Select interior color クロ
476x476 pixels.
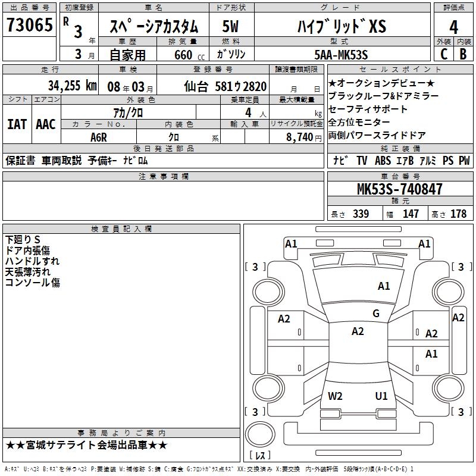point(174,137)
